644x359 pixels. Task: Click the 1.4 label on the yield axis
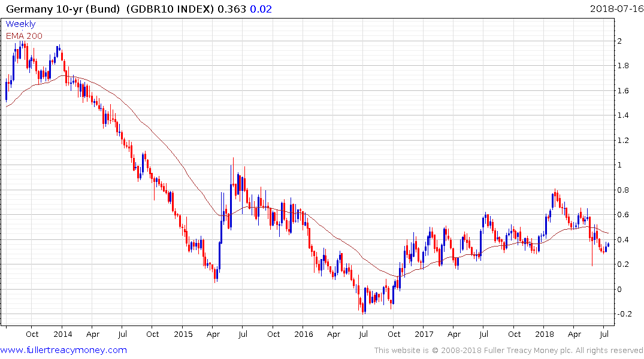[x=624, y=115]
